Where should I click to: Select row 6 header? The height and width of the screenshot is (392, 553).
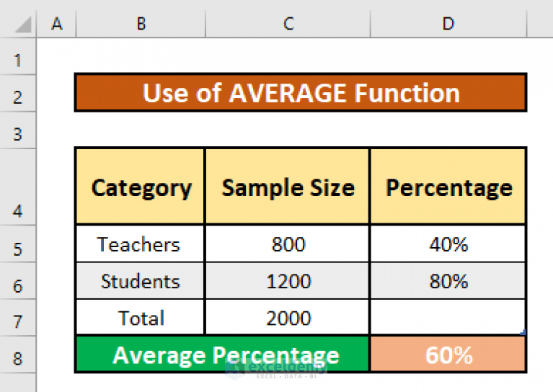pos(17,281)
